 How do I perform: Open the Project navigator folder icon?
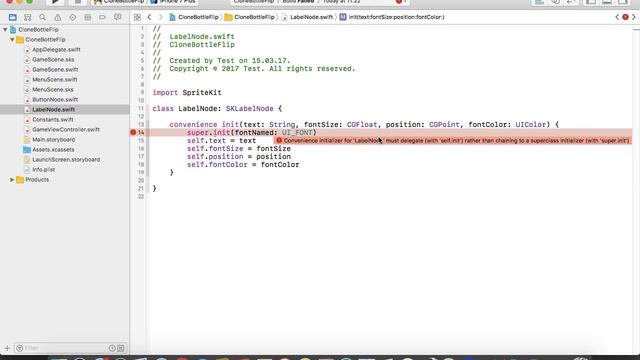coord(13,17)
